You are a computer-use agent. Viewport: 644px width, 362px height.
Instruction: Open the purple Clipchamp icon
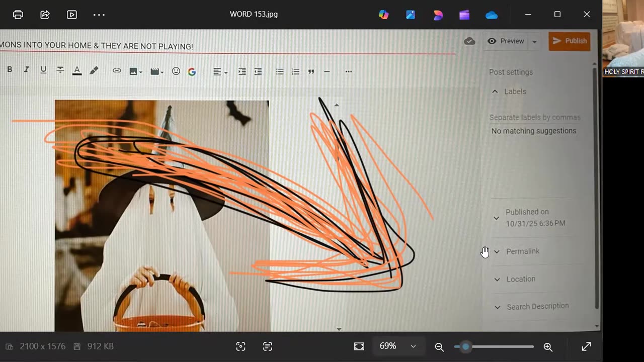click(464, 15)
